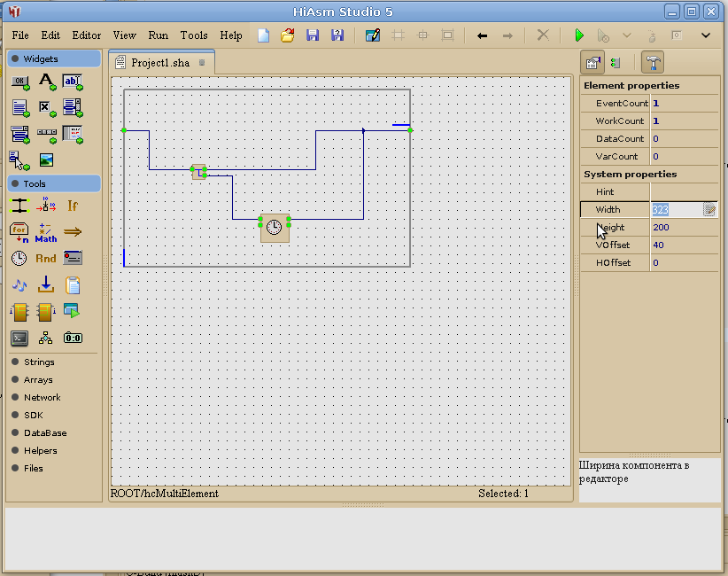
Task: Select the If condition element icon
Action: click(73, 206)
